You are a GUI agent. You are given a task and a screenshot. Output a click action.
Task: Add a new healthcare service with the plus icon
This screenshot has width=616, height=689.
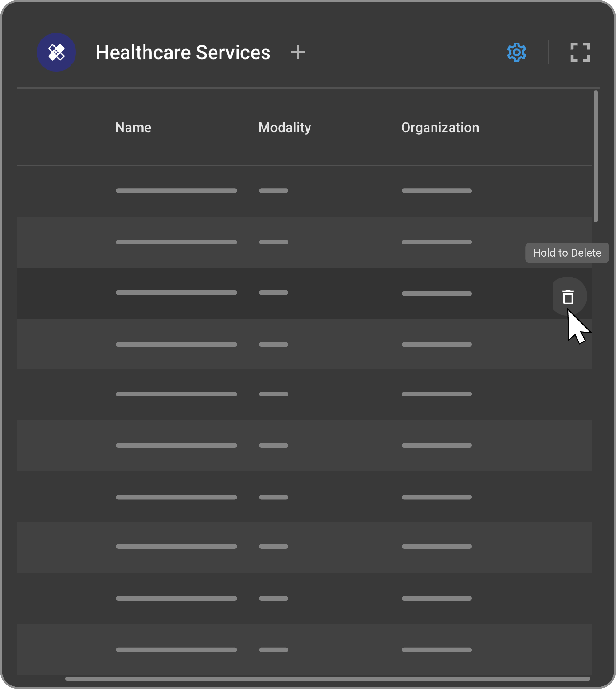click(x=298, y=53)
